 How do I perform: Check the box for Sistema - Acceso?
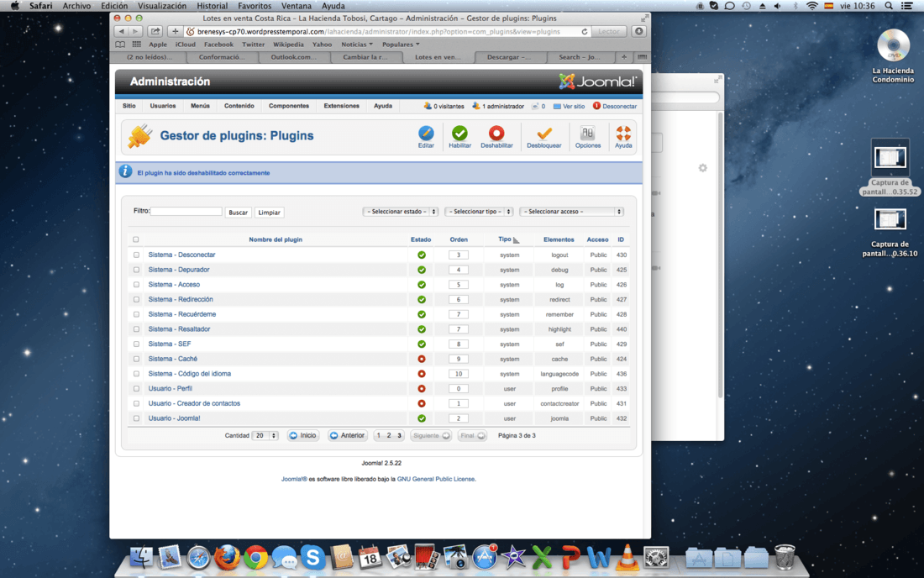(136, 285)
